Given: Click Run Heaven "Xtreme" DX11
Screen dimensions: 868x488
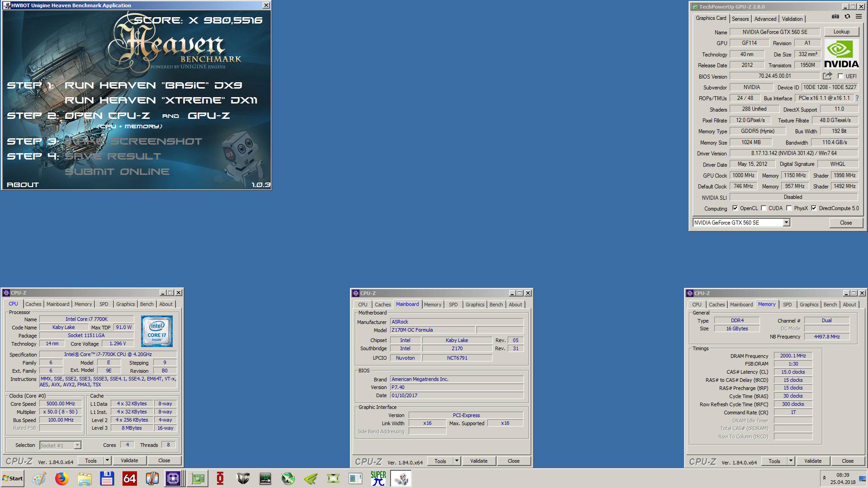Looking at the screenshot, I should click(x=161, y=100).
